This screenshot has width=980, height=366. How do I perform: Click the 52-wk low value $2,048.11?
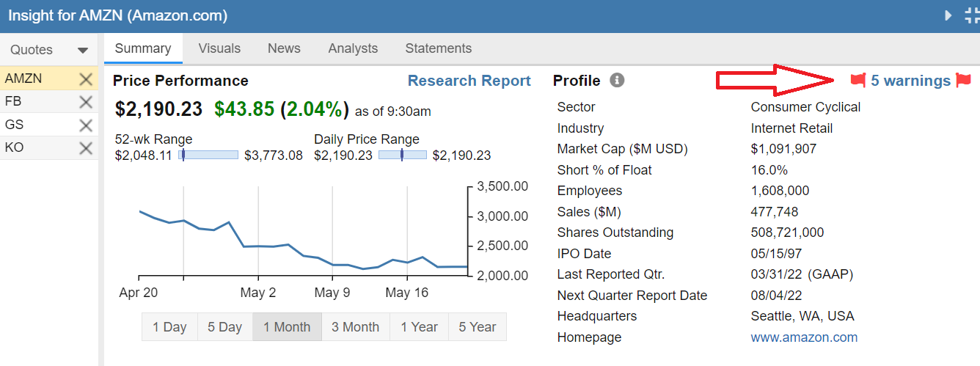pyautogui.click(x=145, y=155)
